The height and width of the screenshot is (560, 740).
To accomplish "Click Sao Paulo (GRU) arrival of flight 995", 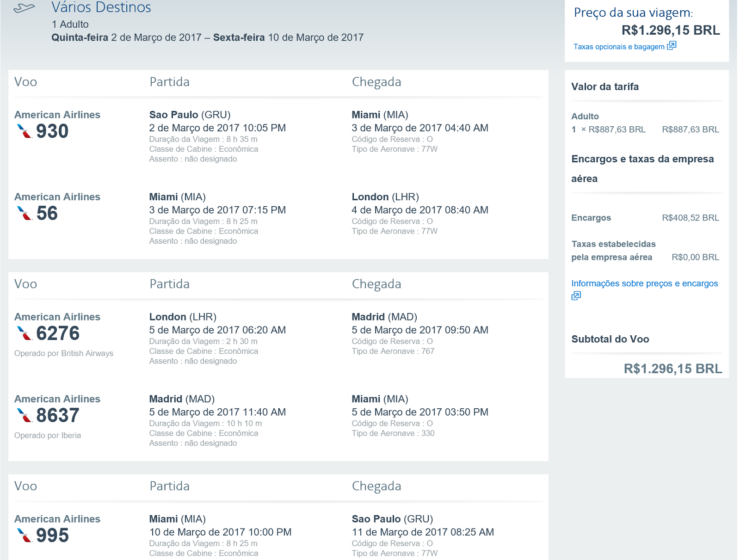I will pyautogui.click(x=392, y=519).
